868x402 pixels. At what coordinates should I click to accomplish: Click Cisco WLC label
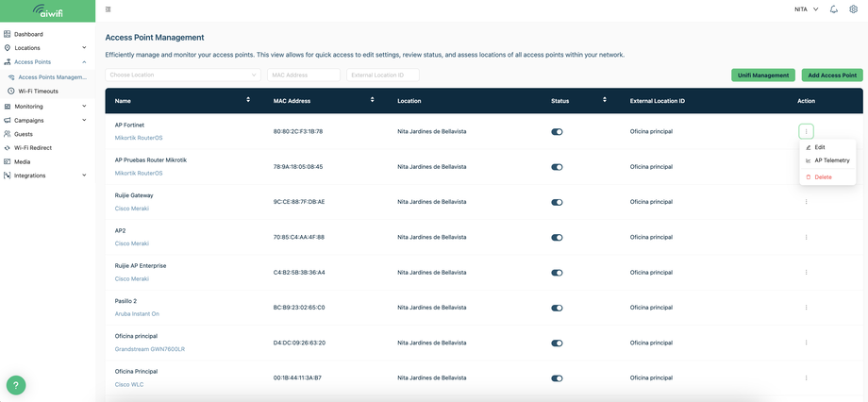click(129, 384)
